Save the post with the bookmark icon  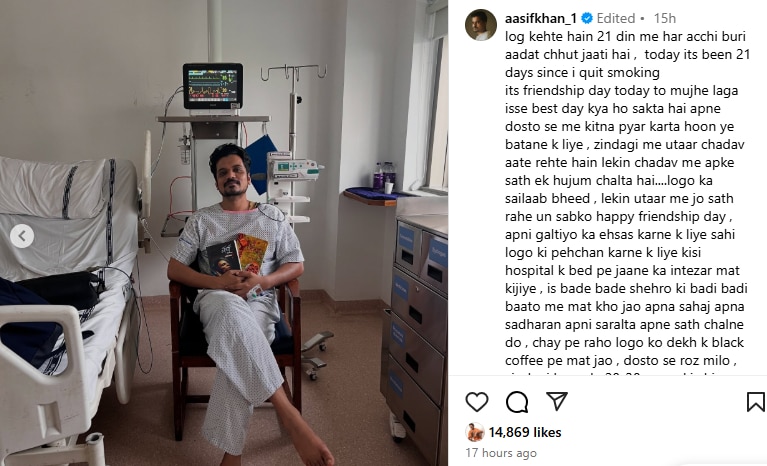[755, 402]
